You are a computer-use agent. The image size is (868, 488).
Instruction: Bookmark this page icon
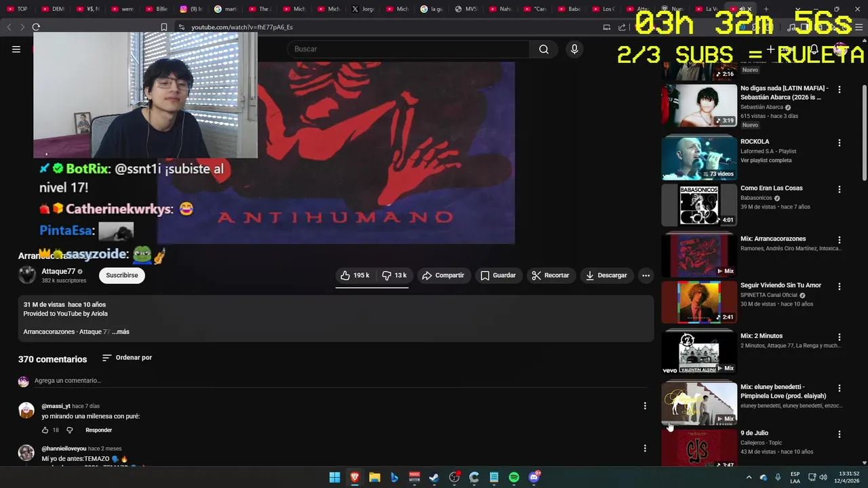click(163, 27)
